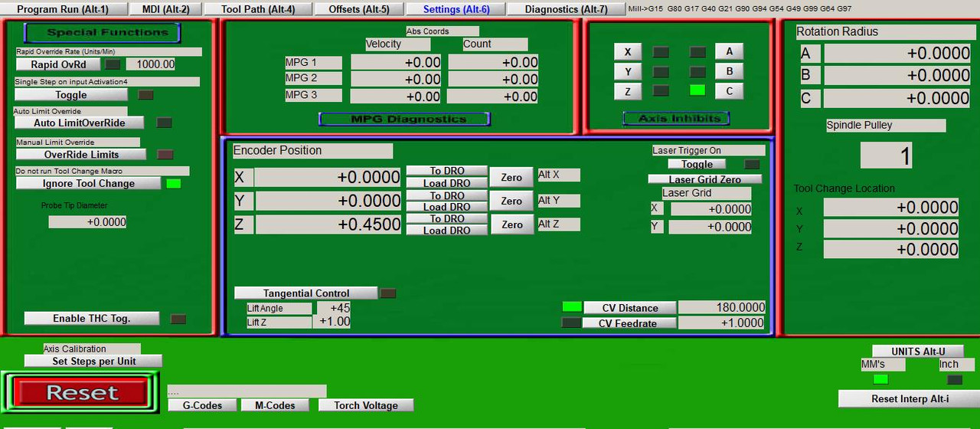Image resolution: width=980 pixels, height=429 pixels.
Task: Click the Encoder Position Z value +0.4500
Action: [328, 224]
